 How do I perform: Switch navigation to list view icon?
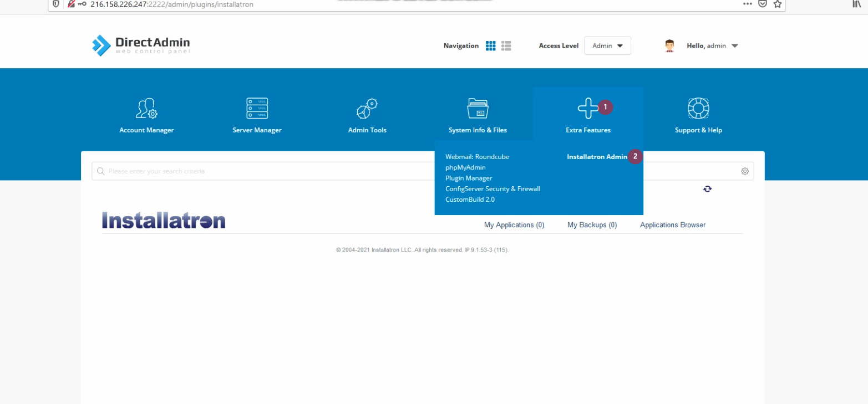pyautogui.click(x=506, y=46)
